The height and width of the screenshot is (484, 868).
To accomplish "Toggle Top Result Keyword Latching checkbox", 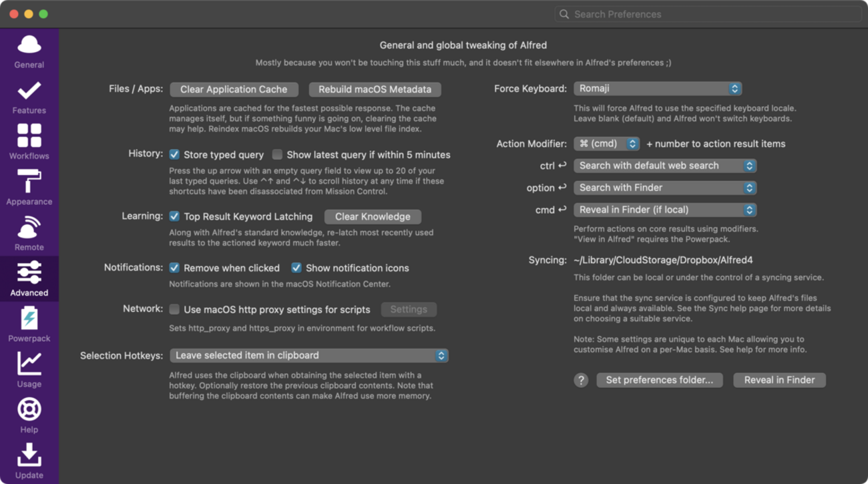I will (174, 216).
